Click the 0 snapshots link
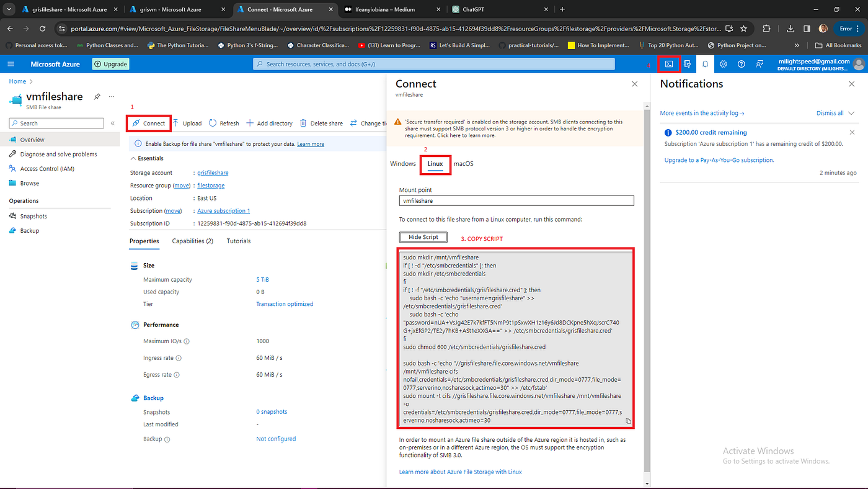 (x=272, y=411)
